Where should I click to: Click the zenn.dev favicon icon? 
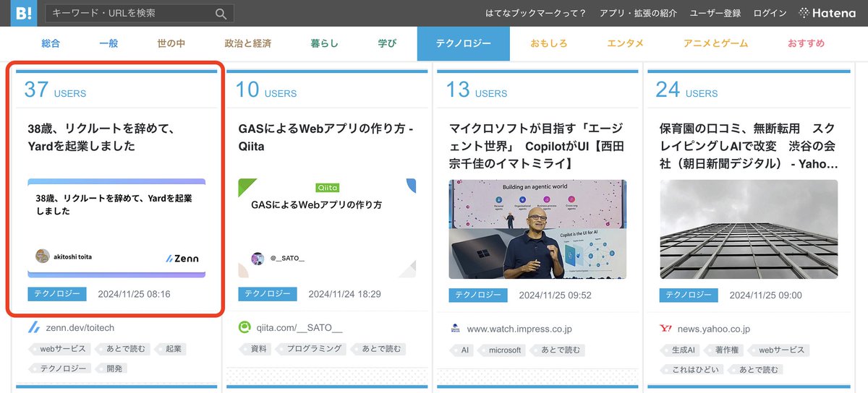(33, 328)
